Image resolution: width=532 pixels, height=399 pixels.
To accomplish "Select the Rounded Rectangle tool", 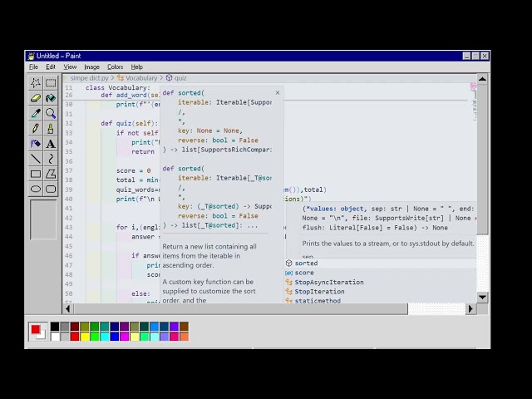I will click(51, 189).
